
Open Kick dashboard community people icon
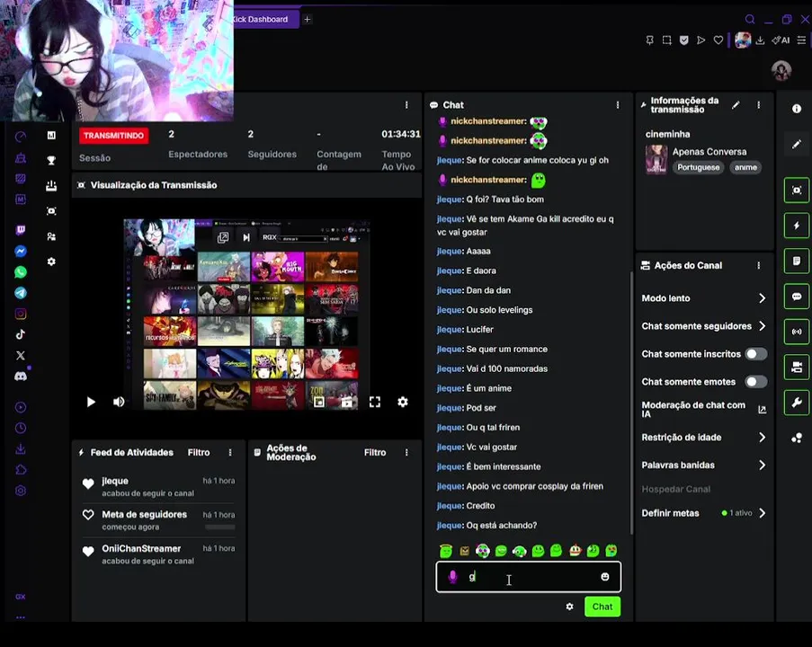[51, 236]
